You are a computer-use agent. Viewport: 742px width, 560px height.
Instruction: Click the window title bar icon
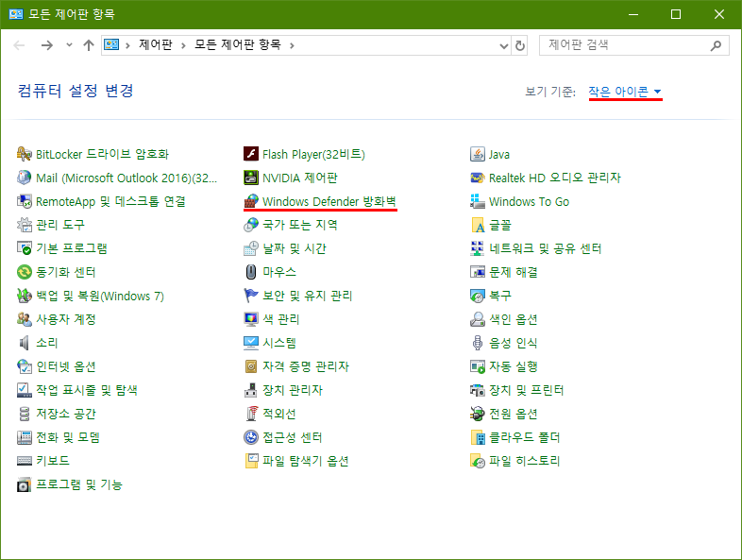pyautogui.click(x=16, y=14)
